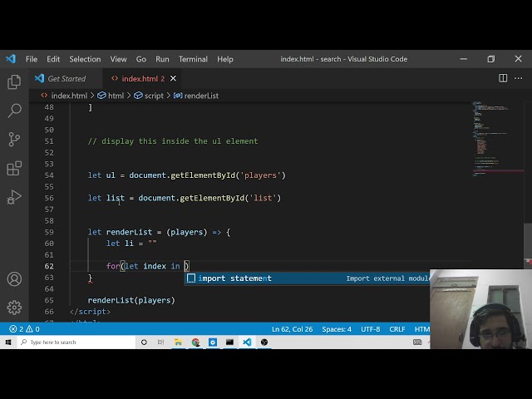Split the editor to the right
The width and height of the screenshot is (532, 399).
(503, 78)
